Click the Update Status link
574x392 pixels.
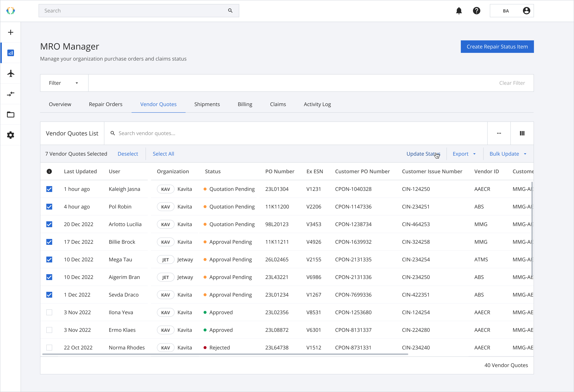(423, 154)
